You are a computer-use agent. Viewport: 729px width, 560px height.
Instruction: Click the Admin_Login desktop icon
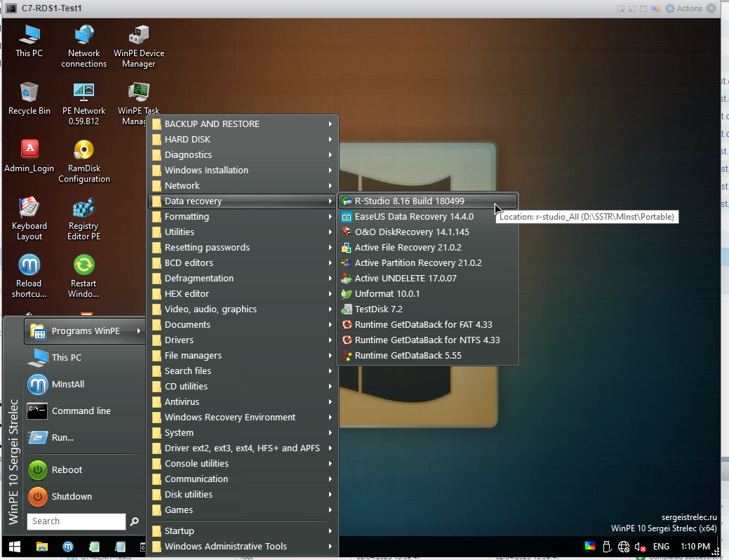coord(29,149)
